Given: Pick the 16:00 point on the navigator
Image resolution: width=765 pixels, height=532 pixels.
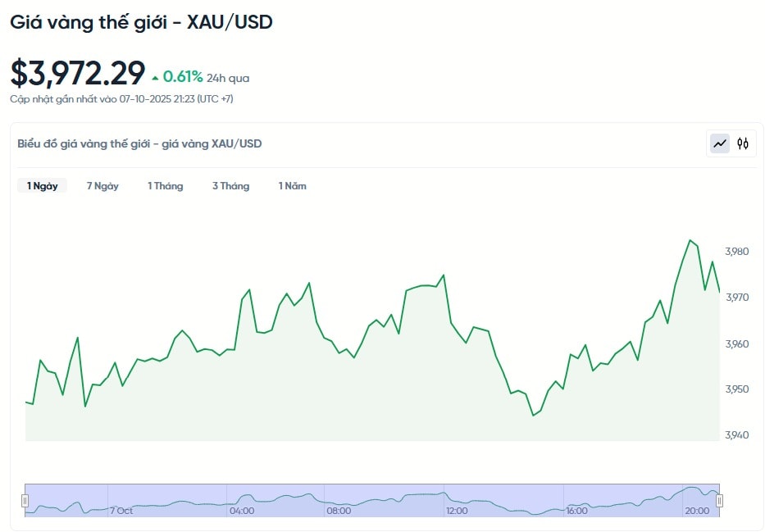Looking at the screenshot, I should pyautogui.click(x=576, y=511).
